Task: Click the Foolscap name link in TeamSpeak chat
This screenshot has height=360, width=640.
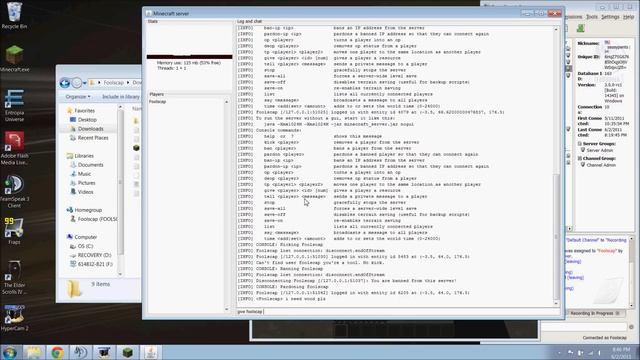Action: pyautogui.click(x=606, y=251)
